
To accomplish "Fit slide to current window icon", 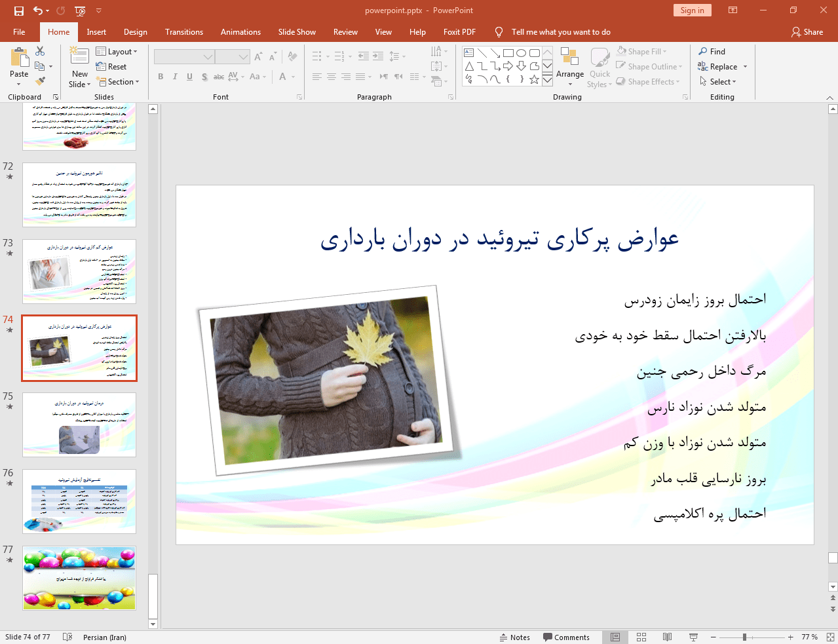I will 830,637.
